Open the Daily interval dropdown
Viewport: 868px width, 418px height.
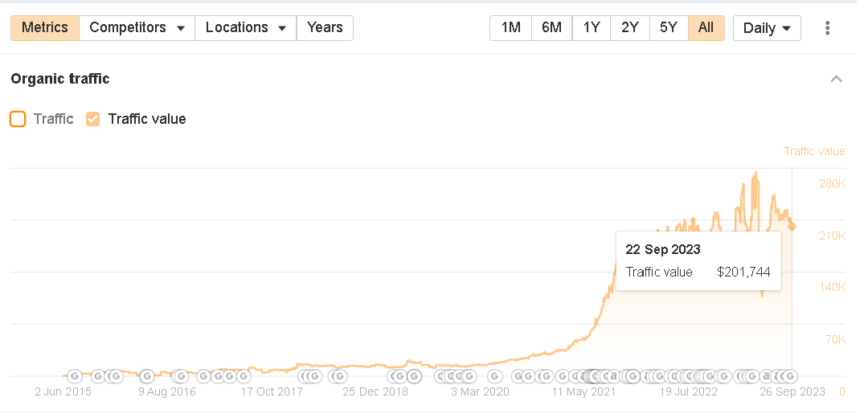[767, 28]
